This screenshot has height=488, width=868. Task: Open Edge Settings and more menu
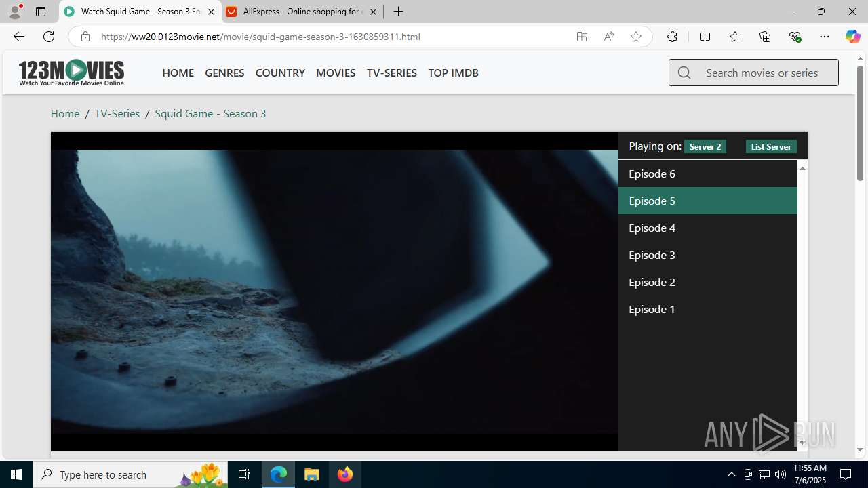pos(825,37)
